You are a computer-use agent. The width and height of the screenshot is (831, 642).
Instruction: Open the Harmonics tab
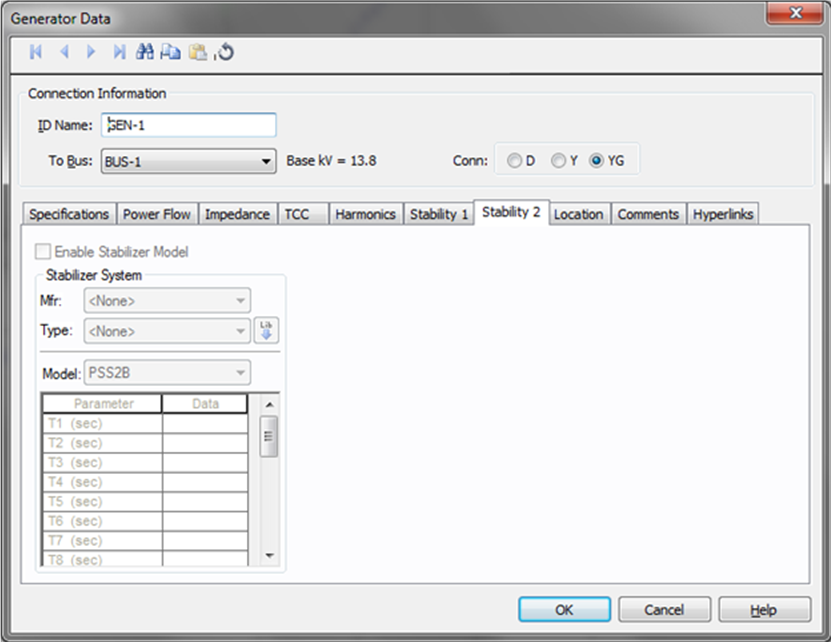tap(365, 214)
